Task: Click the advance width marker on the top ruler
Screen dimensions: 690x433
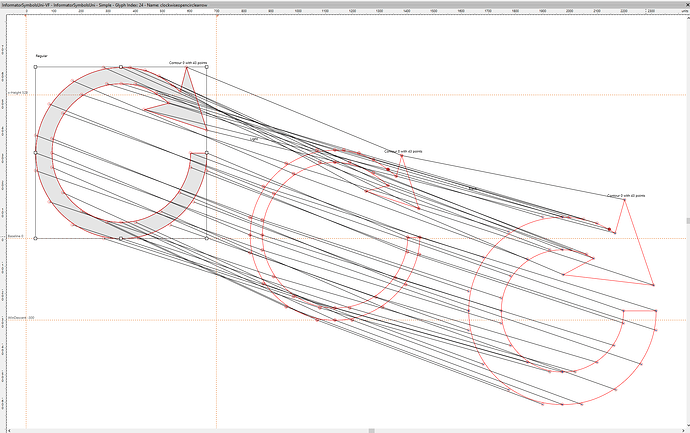Action: (217, 16)
